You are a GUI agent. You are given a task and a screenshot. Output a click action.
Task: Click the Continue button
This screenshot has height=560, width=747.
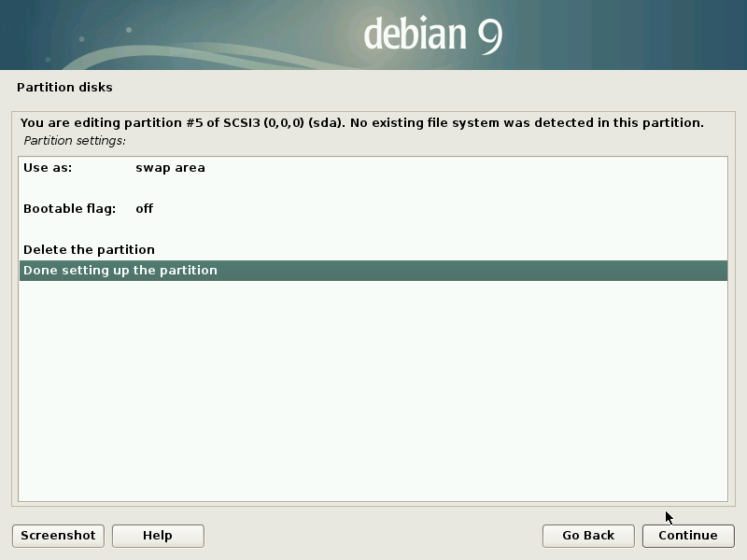[687, 535]
